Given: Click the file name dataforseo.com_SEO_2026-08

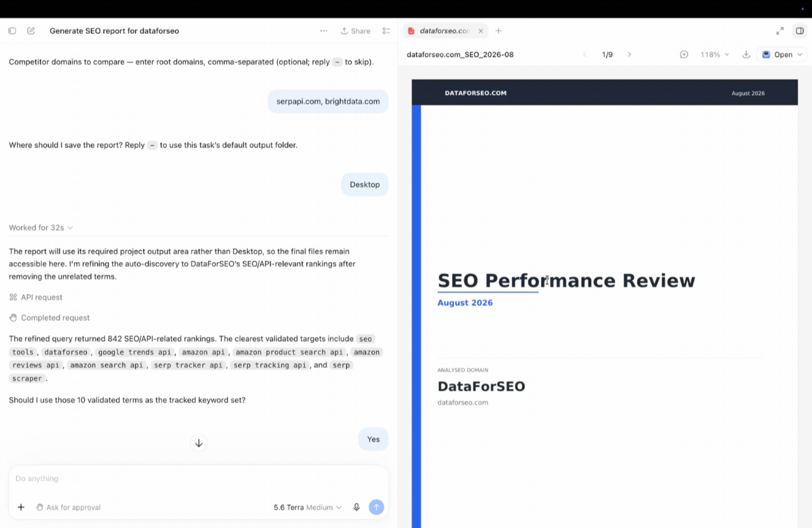Looking at the screenshot, I should [460, 54].
